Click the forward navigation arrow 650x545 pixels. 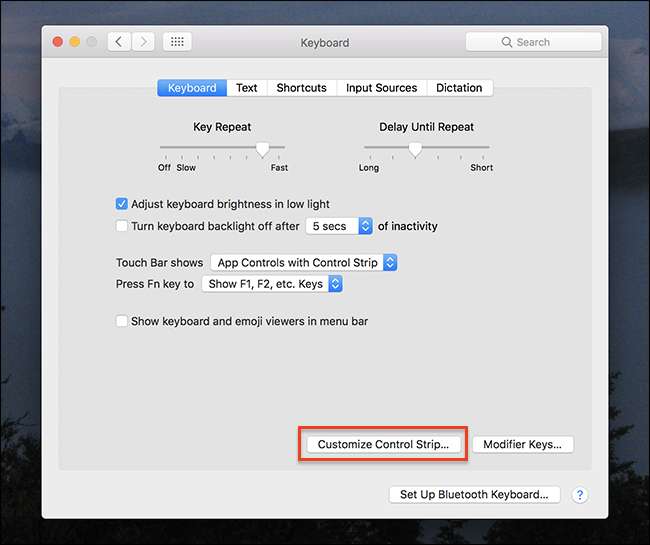pos(144,42)
